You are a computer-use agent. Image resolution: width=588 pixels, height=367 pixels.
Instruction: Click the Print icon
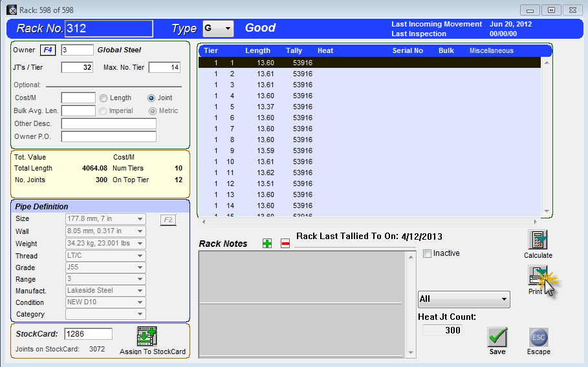[x=537, y=277]
